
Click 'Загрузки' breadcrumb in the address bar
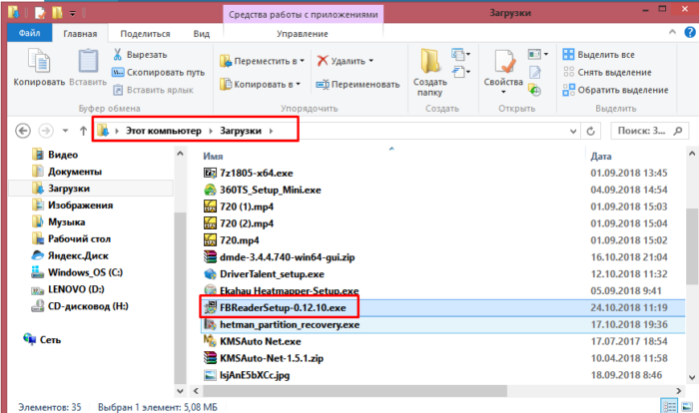[x=241, y=131]
